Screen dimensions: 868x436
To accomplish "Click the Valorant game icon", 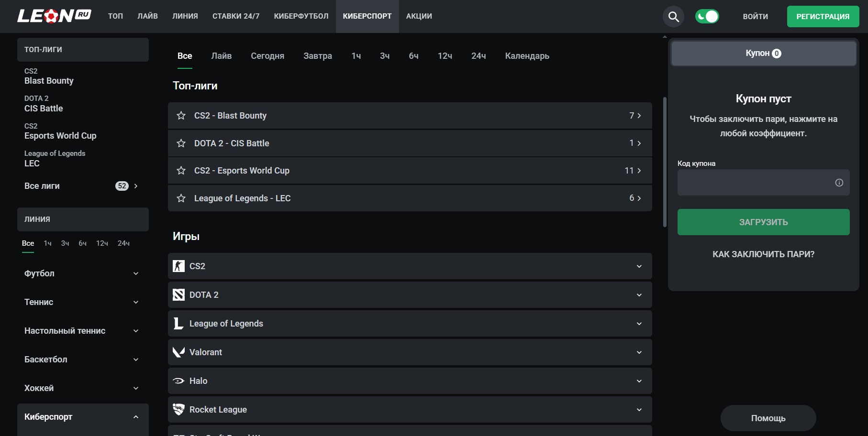I will click(178, 352).
